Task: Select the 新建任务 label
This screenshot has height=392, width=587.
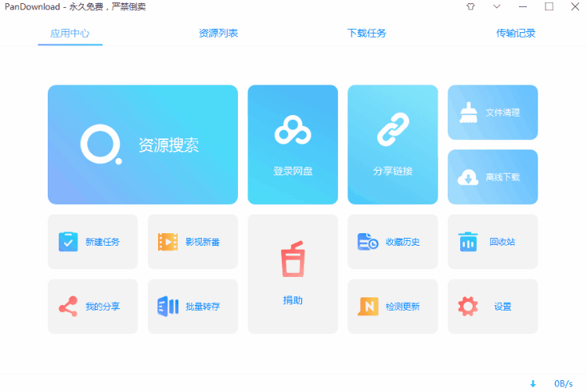Action: (x=103, y=242)
